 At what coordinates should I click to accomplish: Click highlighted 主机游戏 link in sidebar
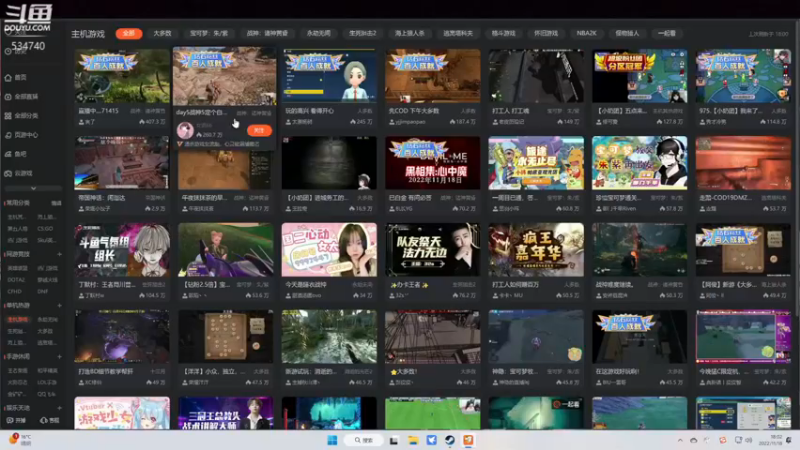[x=18, y=320]
